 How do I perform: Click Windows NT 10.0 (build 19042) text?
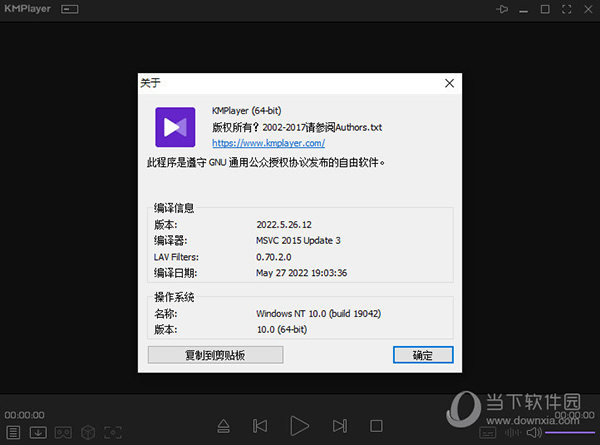point(319,314)
